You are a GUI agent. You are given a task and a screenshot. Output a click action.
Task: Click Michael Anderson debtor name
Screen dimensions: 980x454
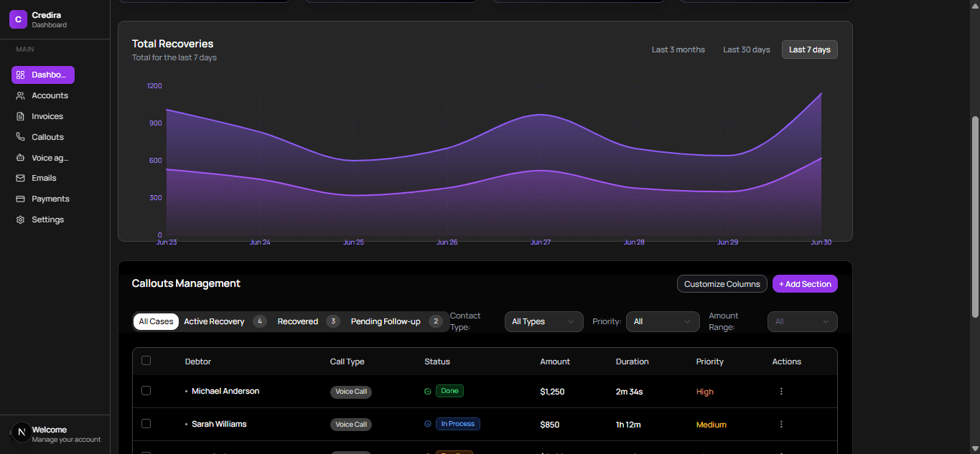[x=225, y=391]
